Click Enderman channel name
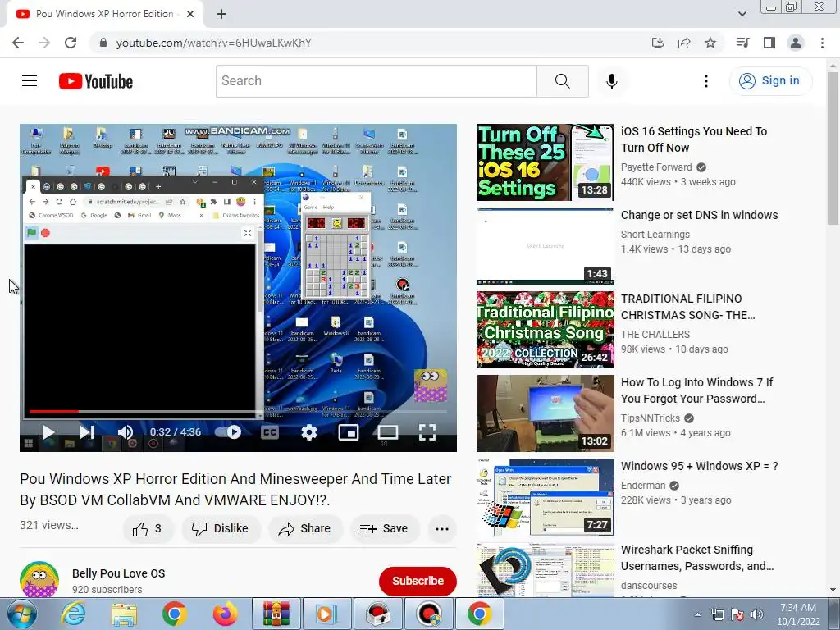 (x=643, y=486)
